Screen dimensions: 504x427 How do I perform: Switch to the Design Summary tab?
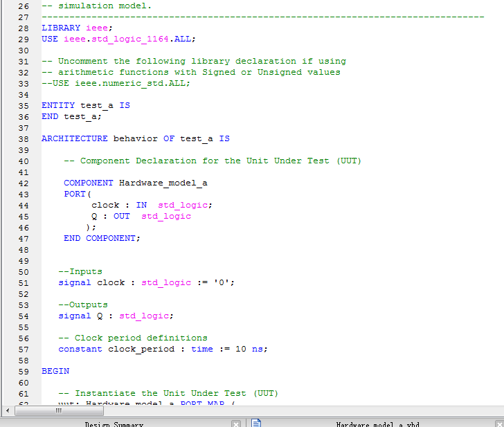114,424
